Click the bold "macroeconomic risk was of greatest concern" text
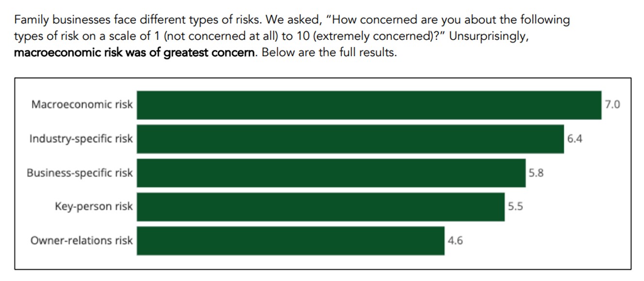The width and height of the screenshot is (644, 281). (x=134, y=52)
